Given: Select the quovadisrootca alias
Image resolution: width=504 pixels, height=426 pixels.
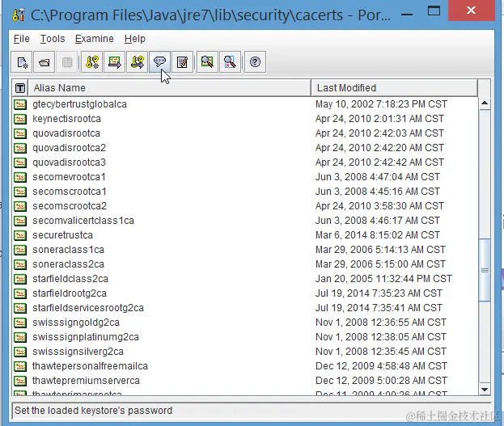Looking at the screenshot, I should click(x=66, y=133).
